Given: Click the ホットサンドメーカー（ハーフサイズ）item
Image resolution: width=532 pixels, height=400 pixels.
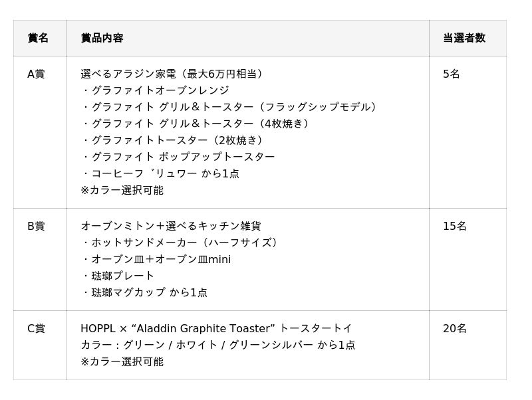Looking at the screenshot, I should tap(181, 243).
